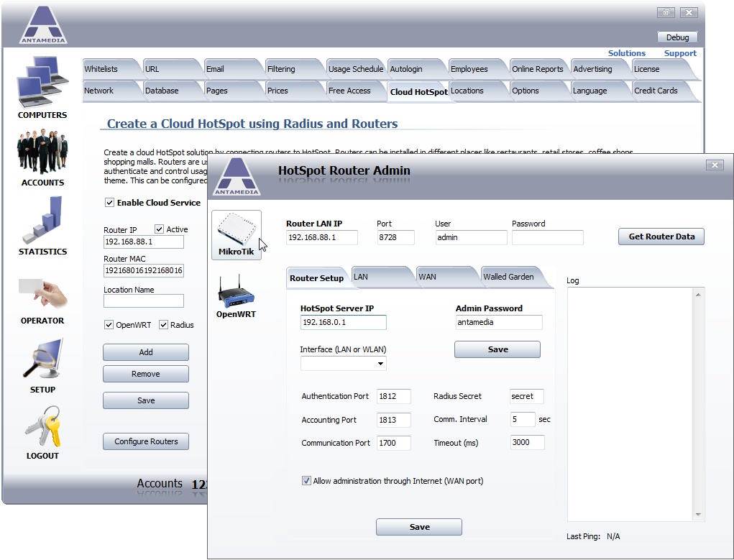Open the Operator card icon
This screenshot has width=734, height=560.
pyautogui.click(x=42, y=293)
